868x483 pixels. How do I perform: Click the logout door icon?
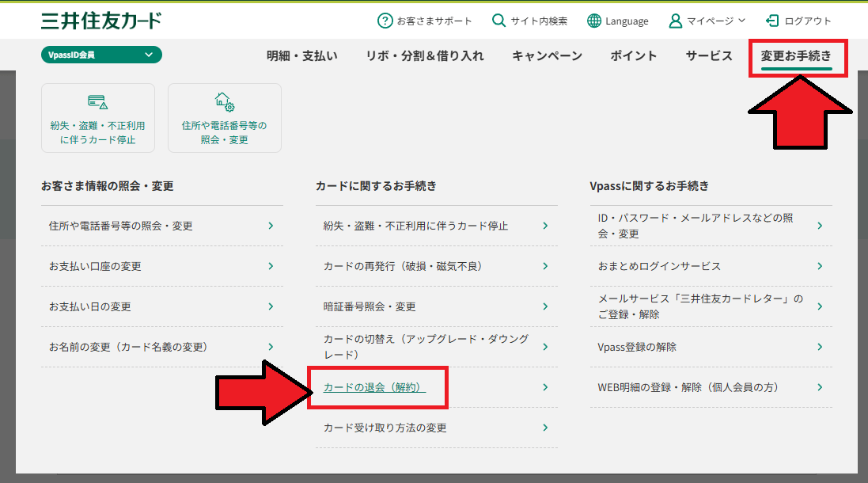772,21
